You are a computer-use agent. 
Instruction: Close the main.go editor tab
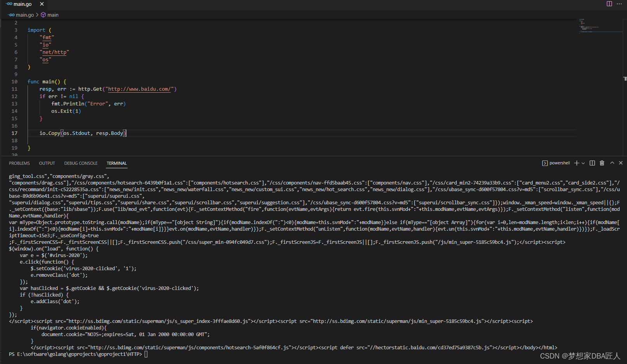[x=42, y=4]
